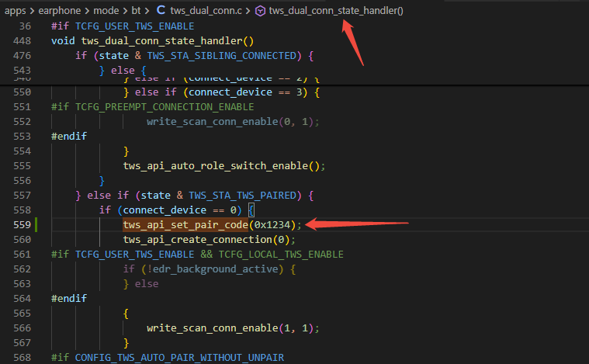Click connect_device on line 558

click(165, 210)
